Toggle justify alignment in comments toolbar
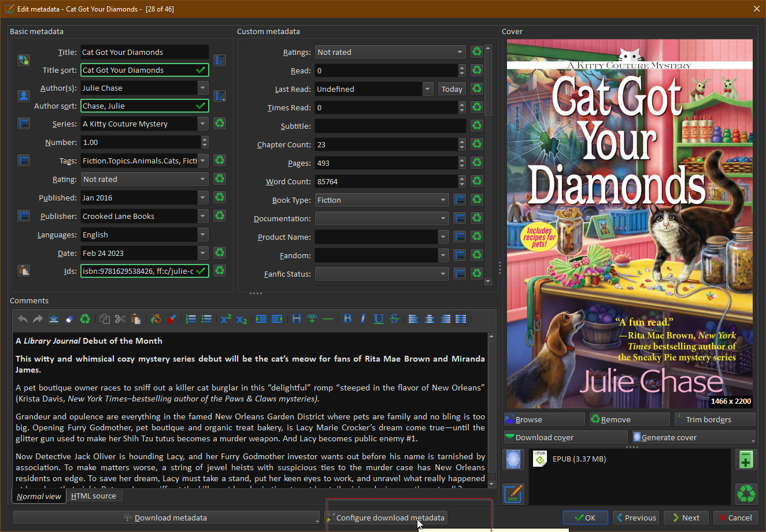 tap(461, 319)
